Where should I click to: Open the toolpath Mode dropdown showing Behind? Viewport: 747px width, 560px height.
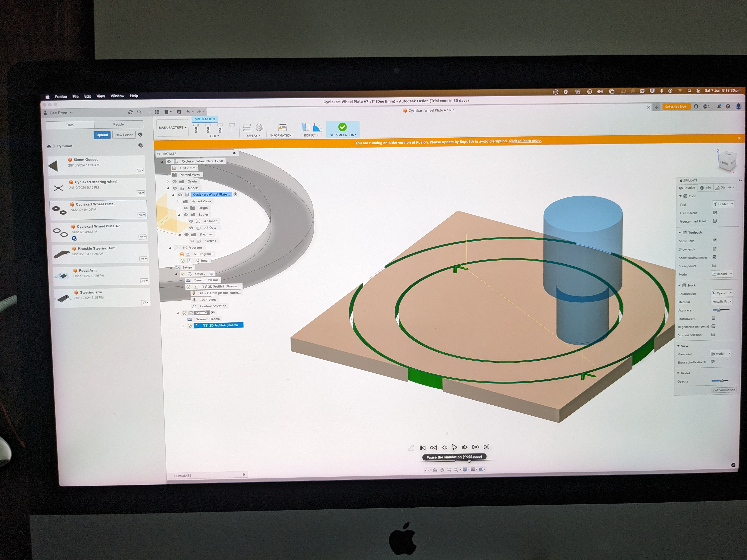tap(722, 274)
